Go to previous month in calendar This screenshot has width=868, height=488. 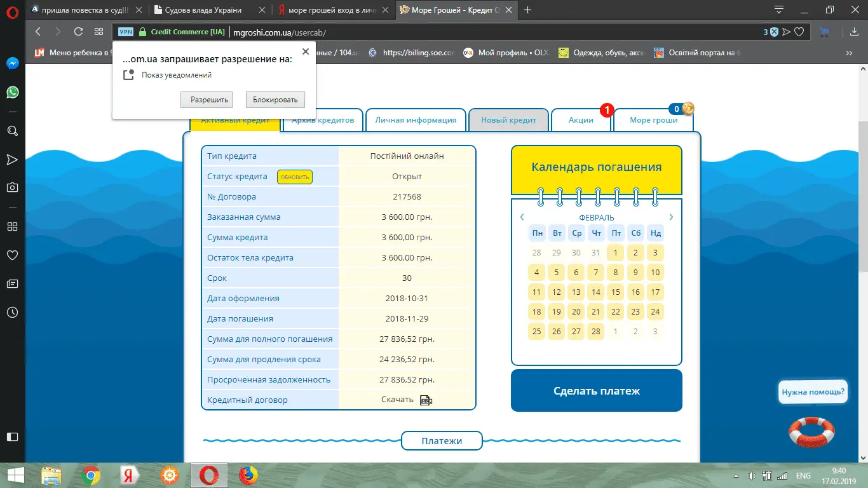(x=522, y=217)
